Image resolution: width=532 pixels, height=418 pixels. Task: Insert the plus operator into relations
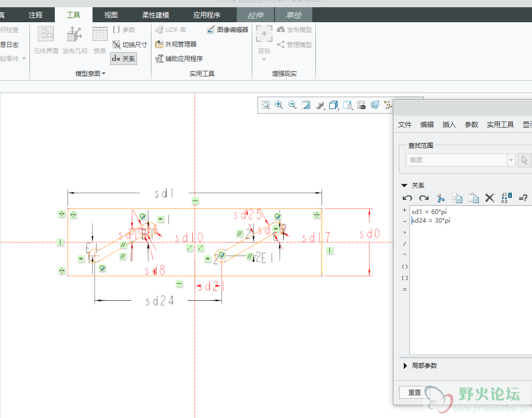coord(404,210)
